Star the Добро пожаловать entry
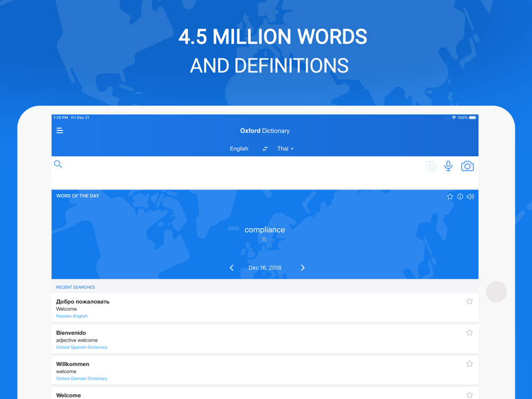 tap(469, 301)
